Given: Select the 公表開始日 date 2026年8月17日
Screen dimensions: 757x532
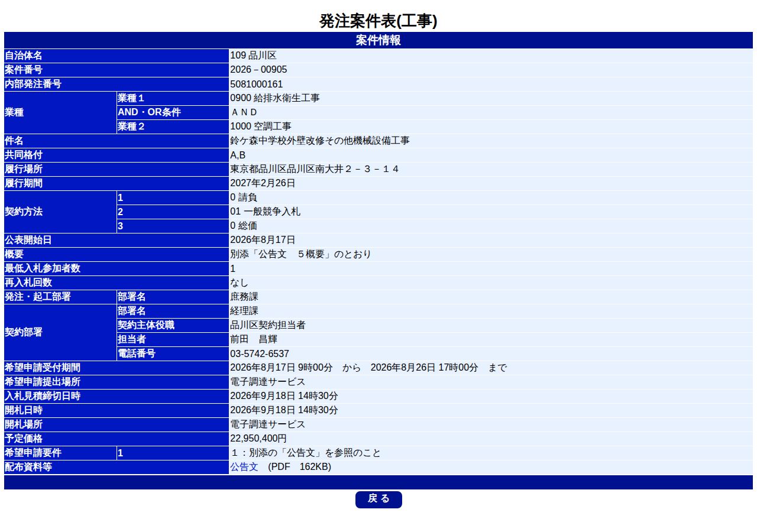Looking at the screenshot, I should 263,240.
